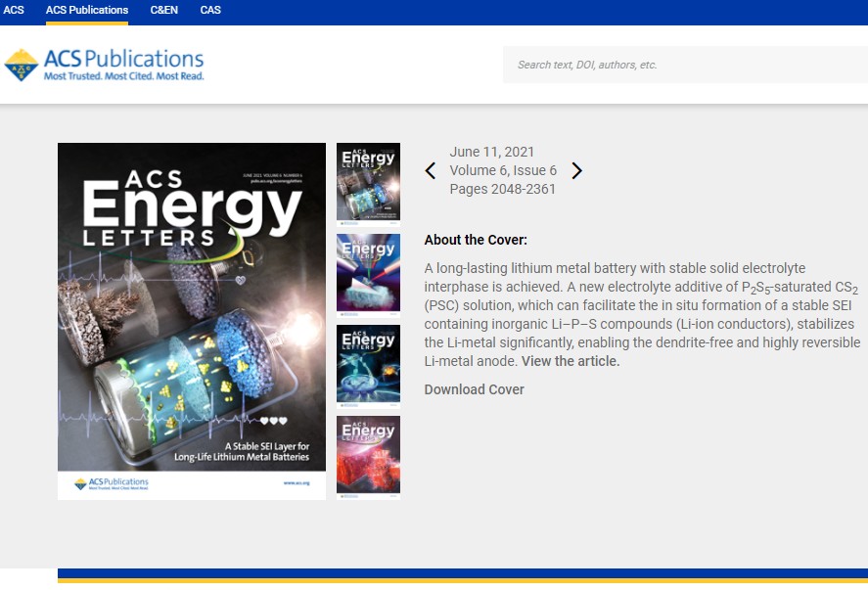The height and width of the screenshot is (590, 868).
Task: Go to next issue with right chevron
Action: [576, 170]
